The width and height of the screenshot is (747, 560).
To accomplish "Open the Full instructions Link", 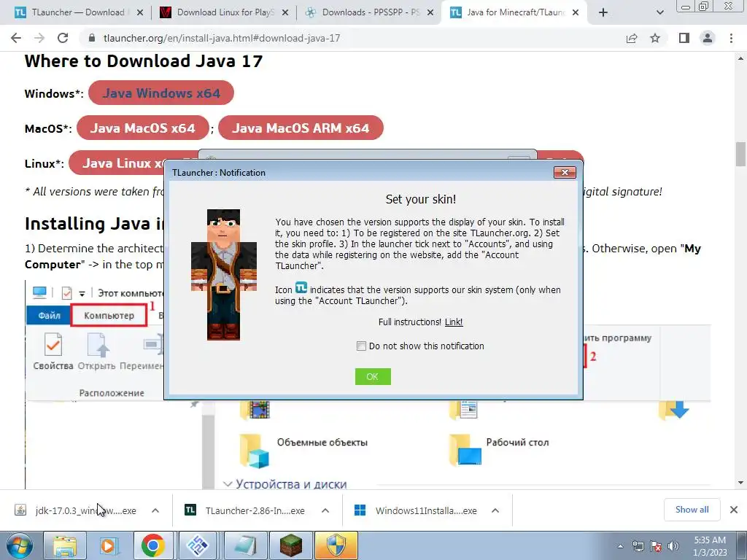I will 454,322.
